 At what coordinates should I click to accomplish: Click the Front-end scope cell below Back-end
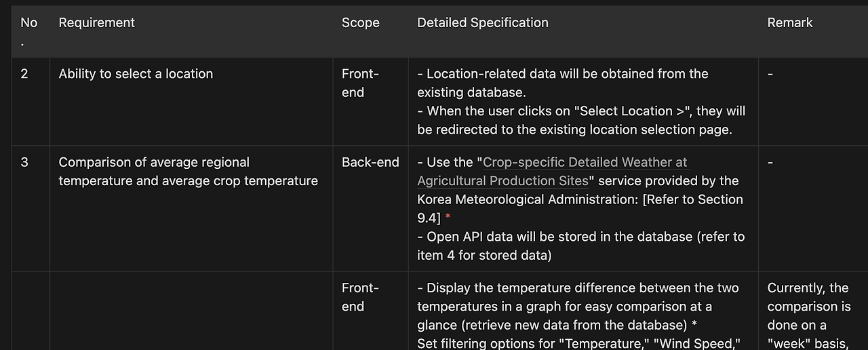tap(360, 297)
